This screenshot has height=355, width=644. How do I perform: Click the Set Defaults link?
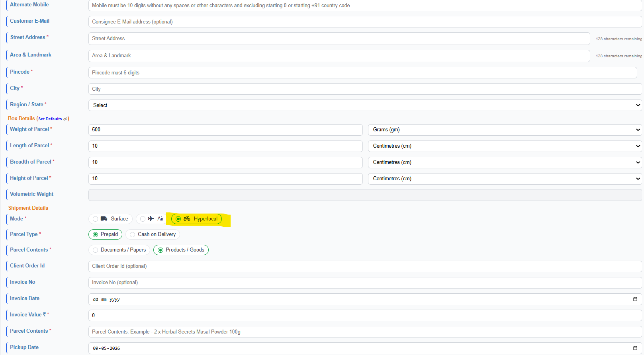tap(50, 119)
